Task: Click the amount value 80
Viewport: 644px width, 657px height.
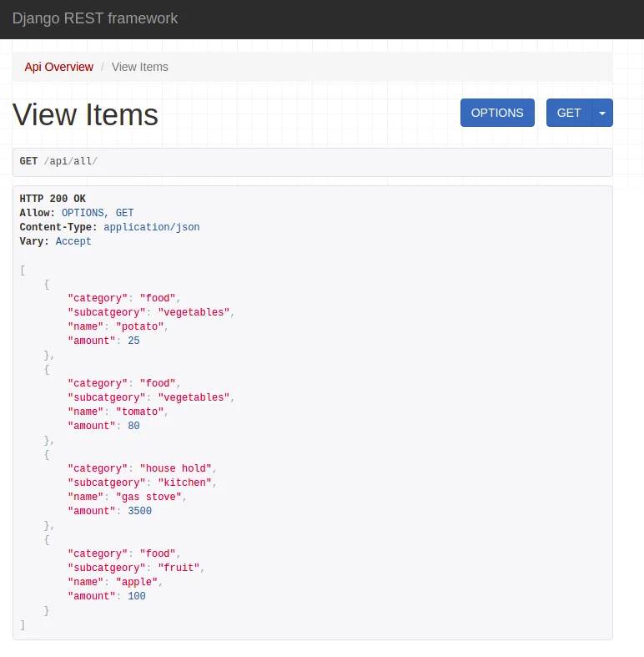Action: coord(133,426)
